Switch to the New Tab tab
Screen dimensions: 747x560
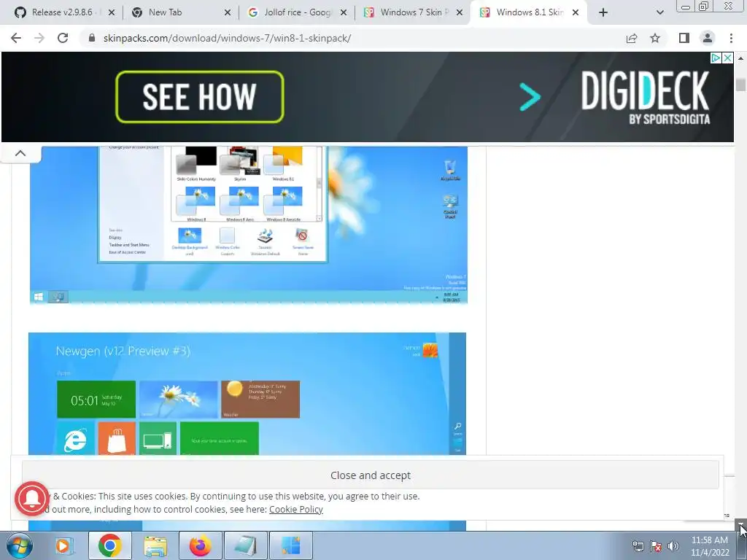(x=165, y=12)
